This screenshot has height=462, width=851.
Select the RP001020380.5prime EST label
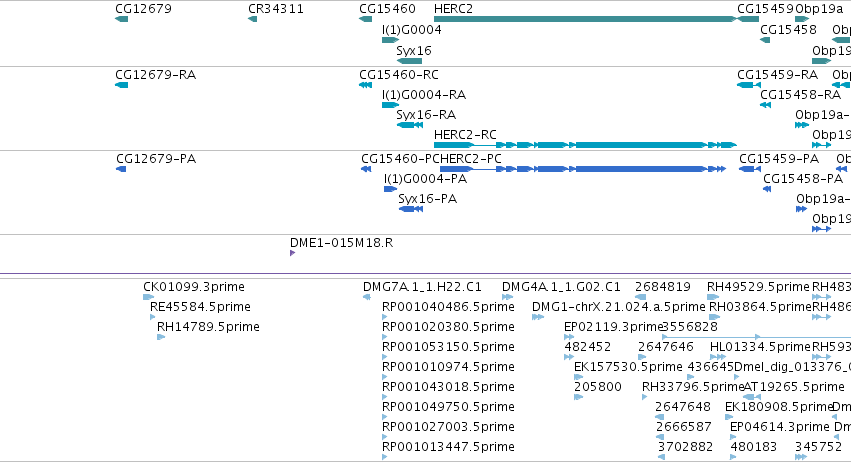448,327
